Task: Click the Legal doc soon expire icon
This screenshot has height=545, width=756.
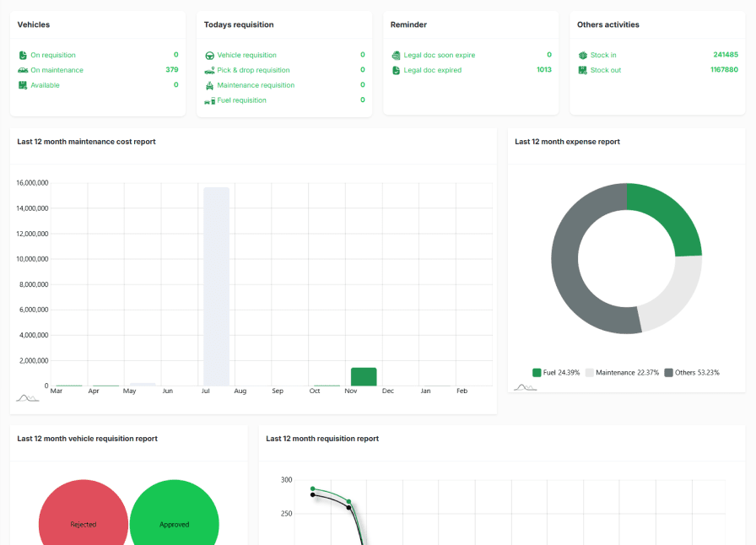Action: [396, 56]
